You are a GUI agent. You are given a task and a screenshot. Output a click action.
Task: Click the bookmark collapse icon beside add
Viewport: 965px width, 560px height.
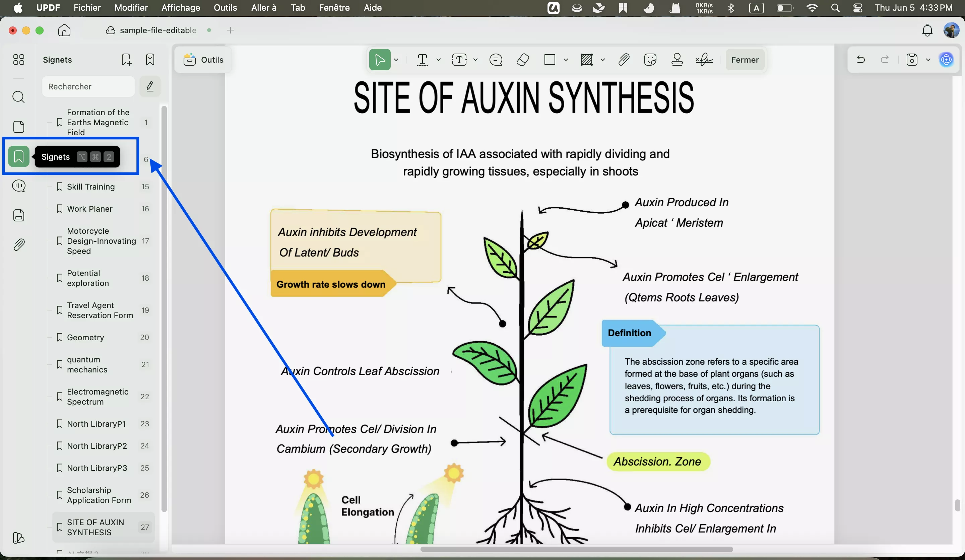150,59
